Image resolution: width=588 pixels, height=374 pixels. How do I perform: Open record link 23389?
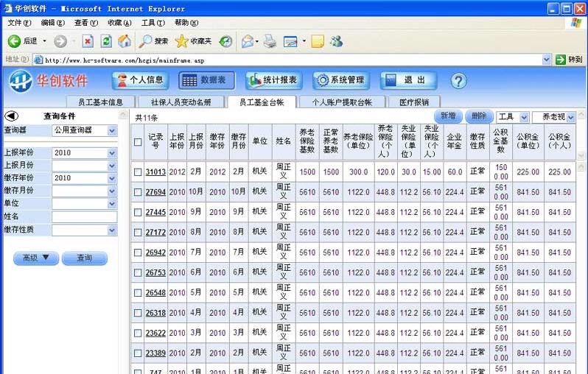click(x=155, y=353)
